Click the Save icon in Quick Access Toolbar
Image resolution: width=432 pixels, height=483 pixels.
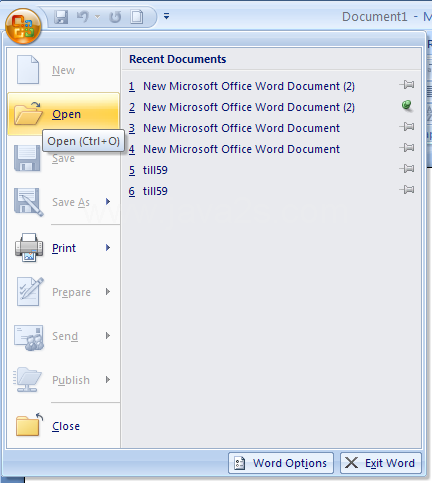click(x=61, y=17)
